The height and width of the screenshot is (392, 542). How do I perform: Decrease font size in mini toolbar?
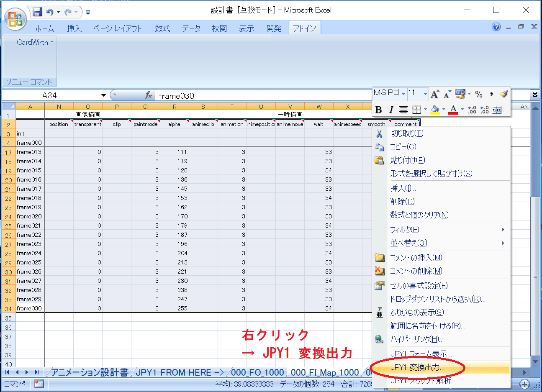tap(447, 94)
